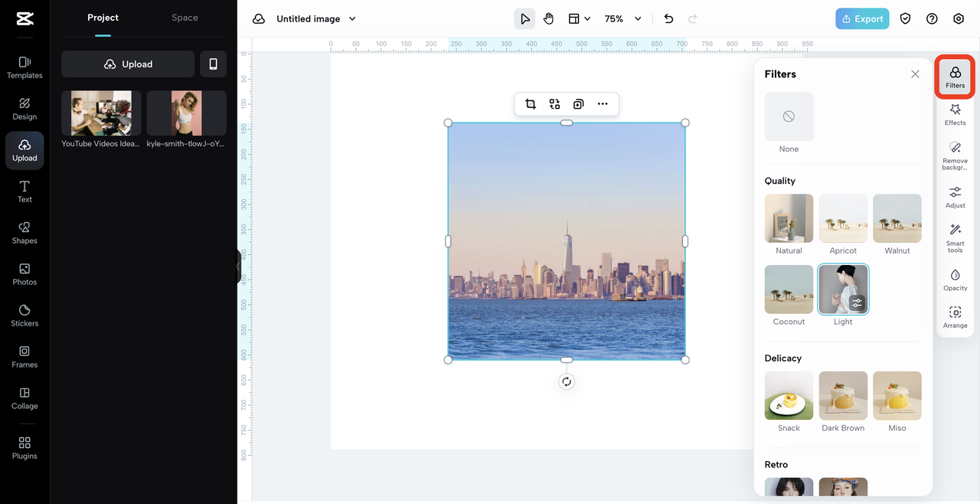Open the Untitled image name dropdown
Screen dimensions: 980x504
(x=352, y=19)
